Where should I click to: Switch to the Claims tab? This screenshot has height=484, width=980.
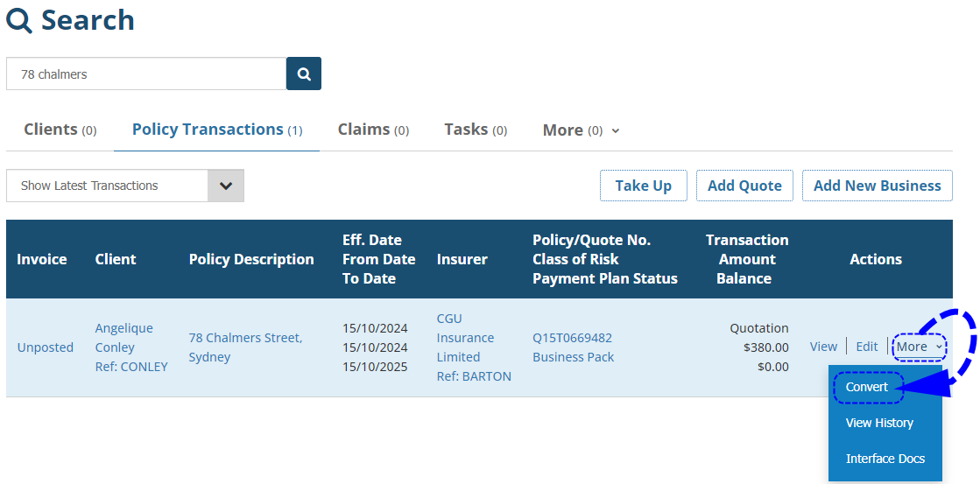tap(373, 130)
